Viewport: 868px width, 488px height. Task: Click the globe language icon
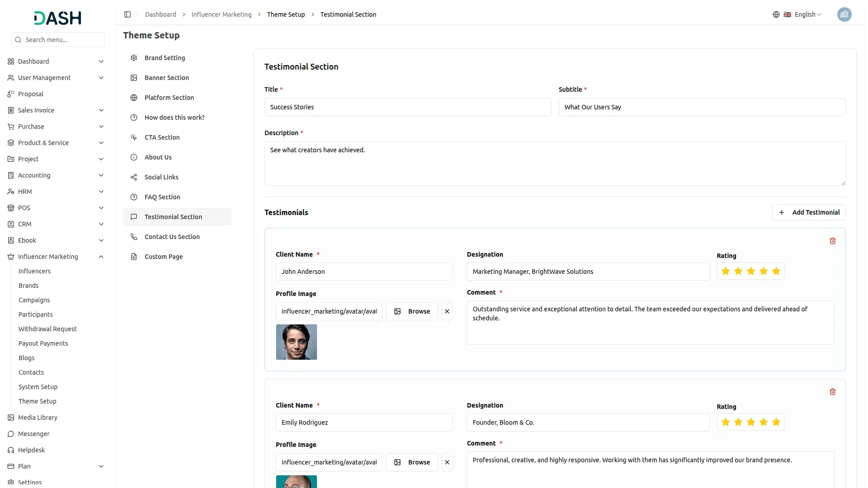click(776, 14)
